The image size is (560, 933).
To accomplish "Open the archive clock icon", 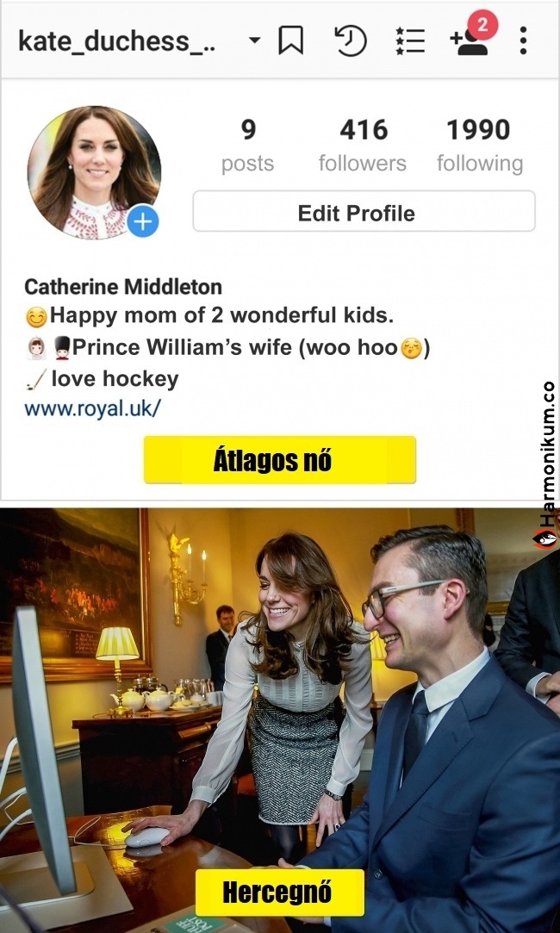I will pyautogui.click(x=351, y=41).
